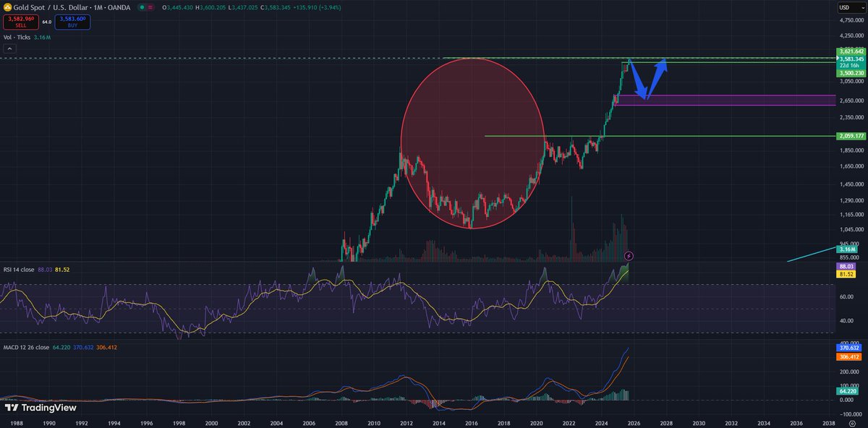The height and width of the screenshot is (428, 868).
Task: Select the red ellipse drawing on chart
Action: tap(472, 143)
